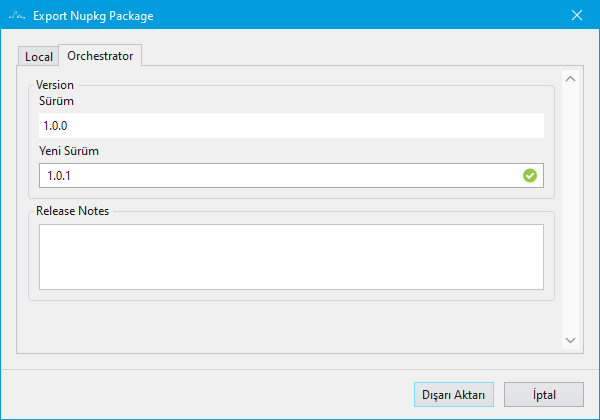Select the Orchestrator tab
This screenshot has height=420, width=600.
click(100, 56)
